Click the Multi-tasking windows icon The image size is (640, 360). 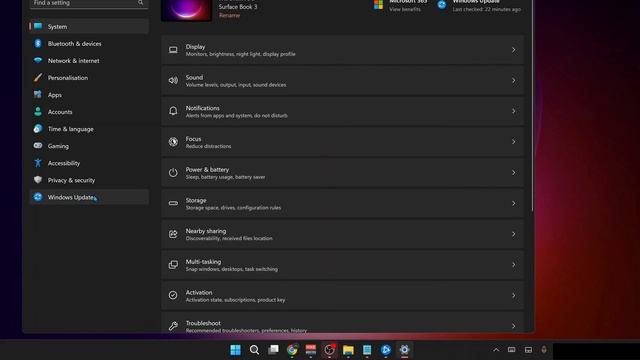(173, 264)
